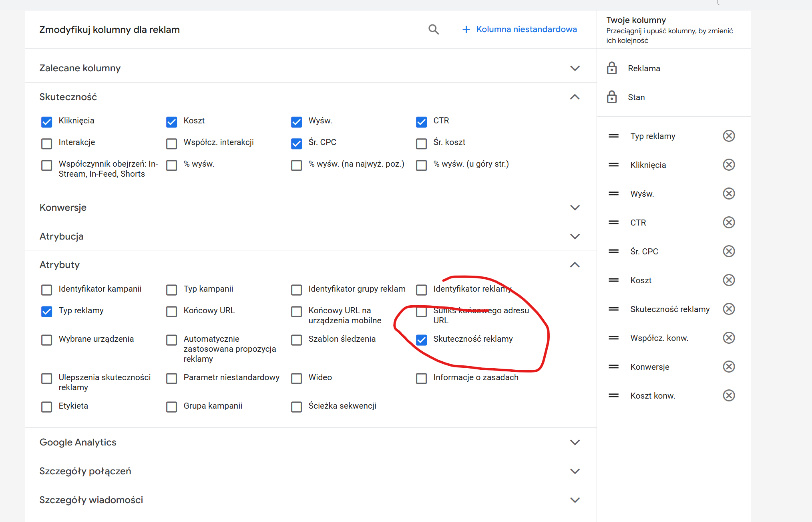812x522 pixels.
Task: Click lock icon next to Reklama
Action: coord(612,69)
